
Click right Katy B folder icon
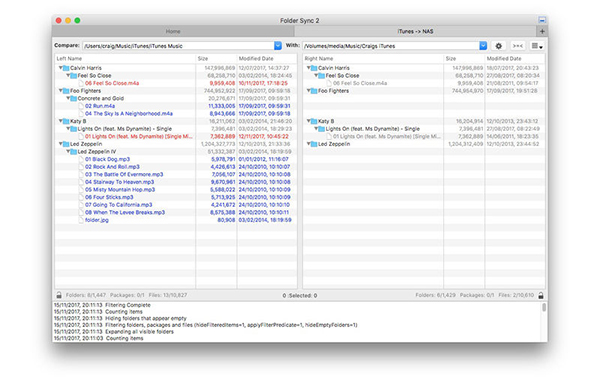(314, 121)
